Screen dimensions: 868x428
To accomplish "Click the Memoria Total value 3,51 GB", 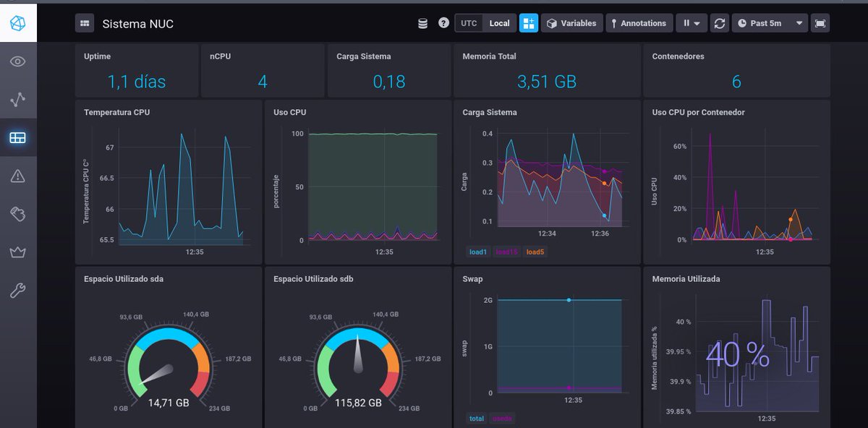I will point(547,82).
